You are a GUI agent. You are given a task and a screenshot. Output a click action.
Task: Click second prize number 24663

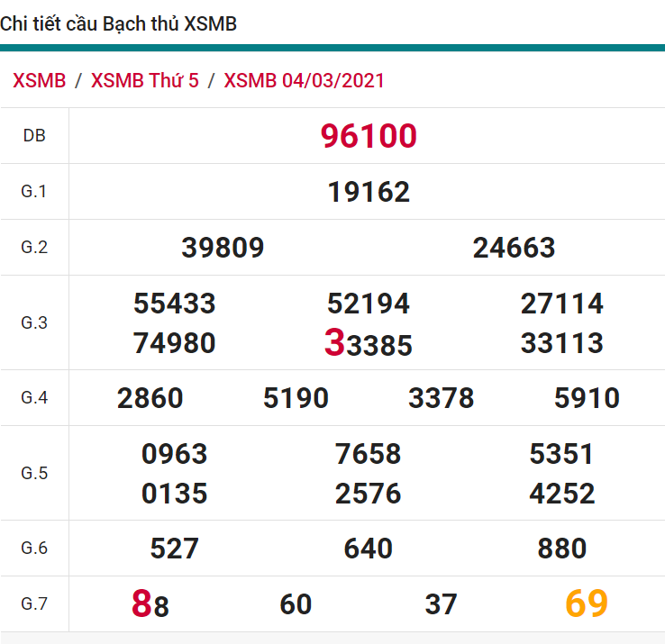pos(514,248)
